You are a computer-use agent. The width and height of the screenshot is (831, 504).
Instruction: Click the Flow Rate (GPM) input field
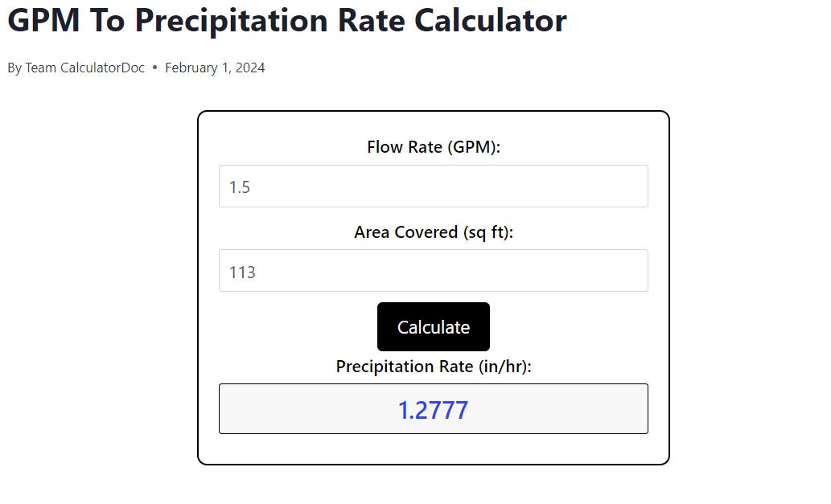[x=433, y=186]
